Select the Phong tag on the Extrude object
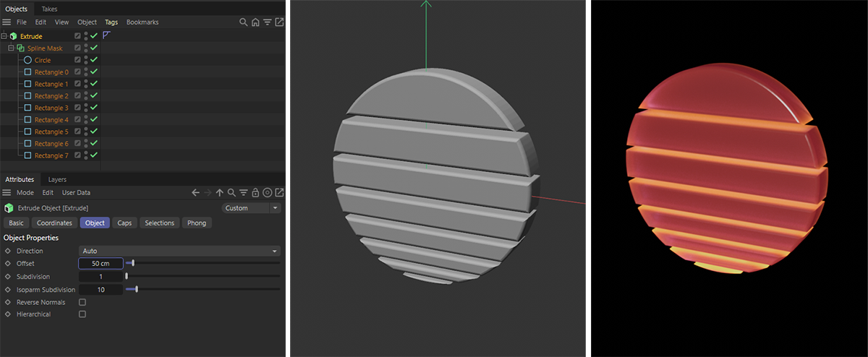868x357 pixels. pos(106,35)
